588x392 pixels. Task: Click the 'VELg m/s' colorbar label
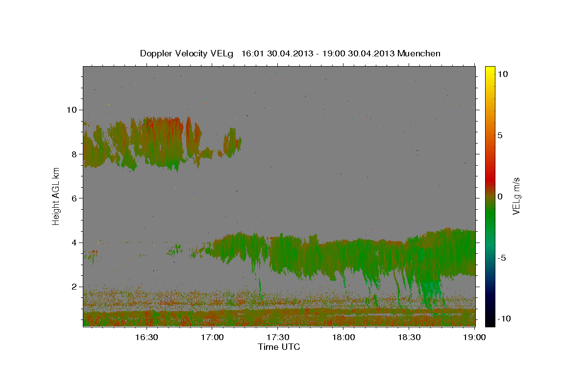pyautogui.click(x=516, y=196)
